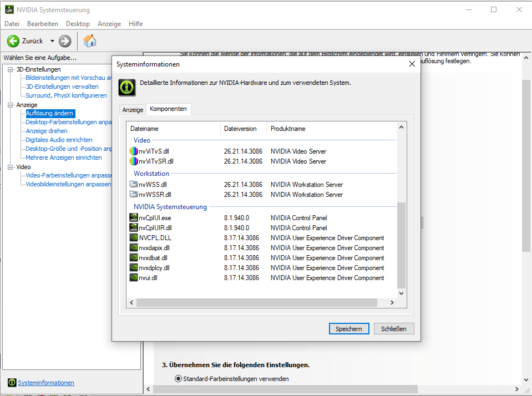Open the Datei menu
The height and width of the screenshot is (396, 532).
click(12, 24)
